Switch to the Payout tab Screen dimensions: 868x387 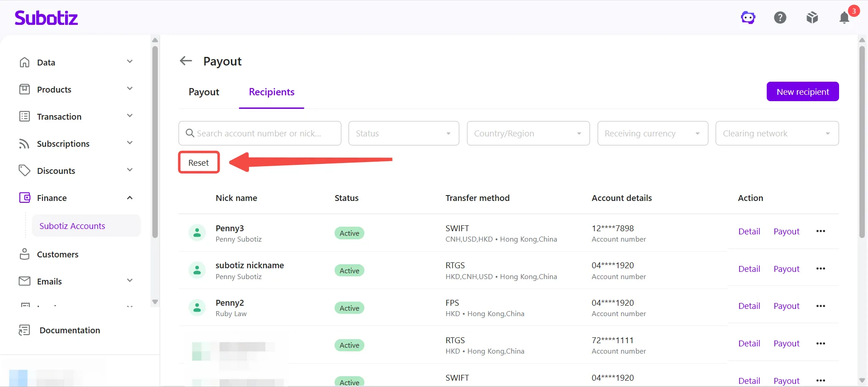[204, 92]
